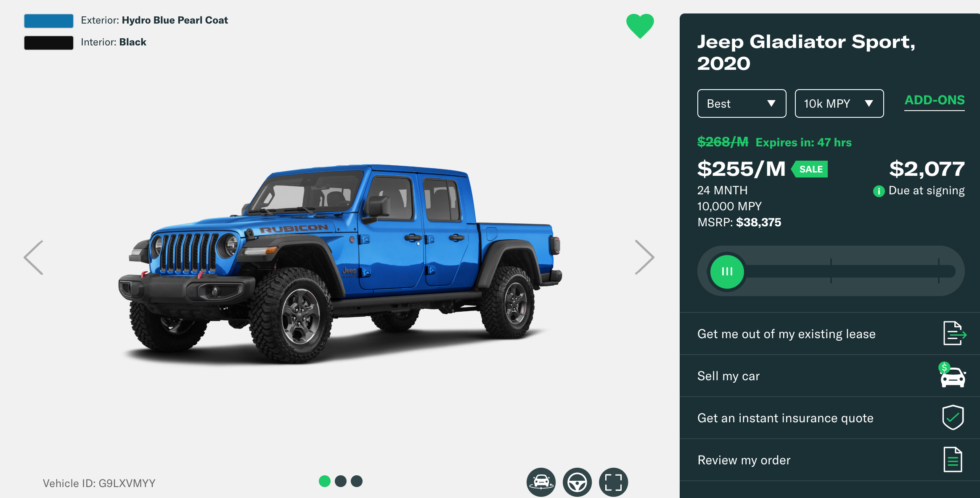Open the 10k MPY mileage dropdown
Image resolution: width=980 pixels, height=498 pixels.
point(839,103)
